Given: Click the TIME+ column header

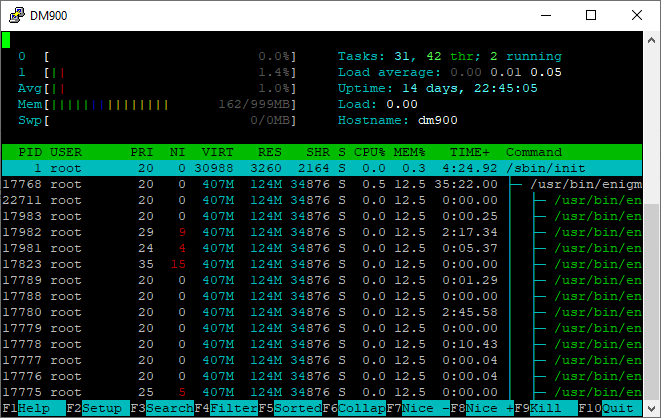Looking at the screenshot, I should (x=466, y=151).
